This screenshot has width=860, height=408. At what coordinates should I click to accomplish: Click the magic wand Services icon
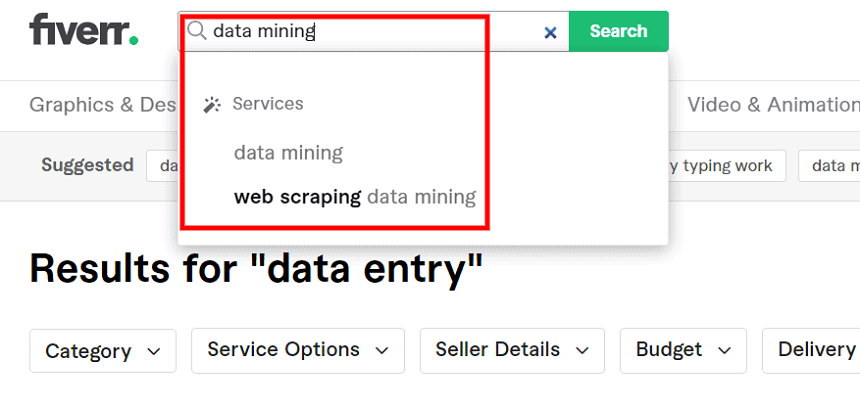pyautogui.click(x=212, y=104)
